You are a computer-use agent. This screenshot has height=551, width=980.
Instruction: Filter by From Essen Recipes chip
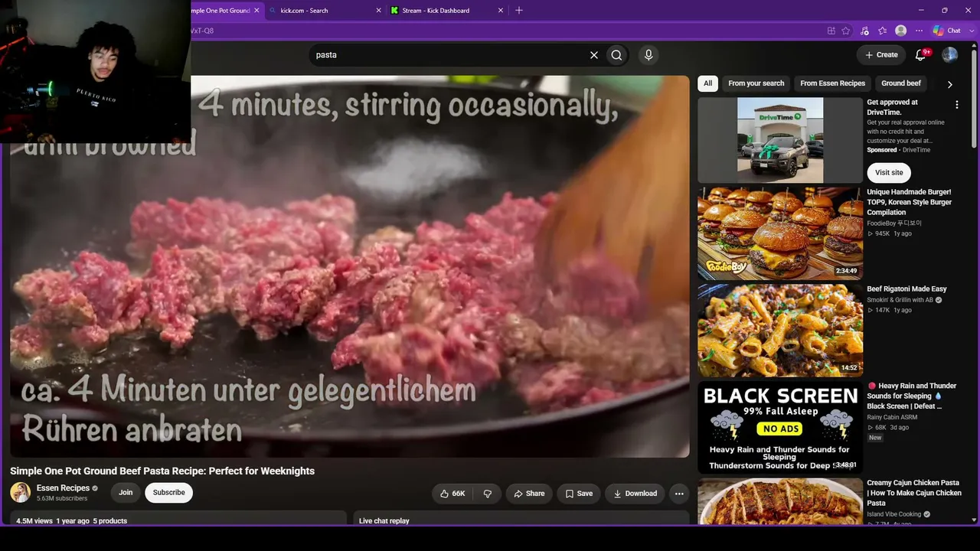832,83
